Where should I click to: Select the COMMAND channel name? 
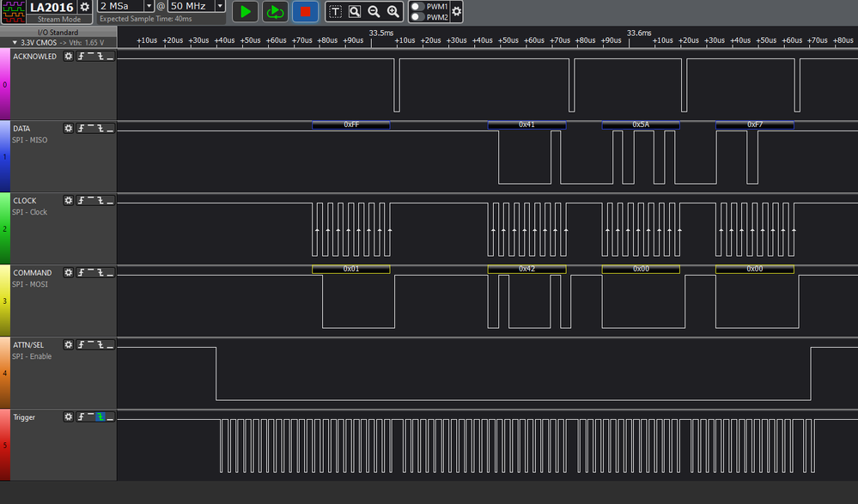coord(33,273)
